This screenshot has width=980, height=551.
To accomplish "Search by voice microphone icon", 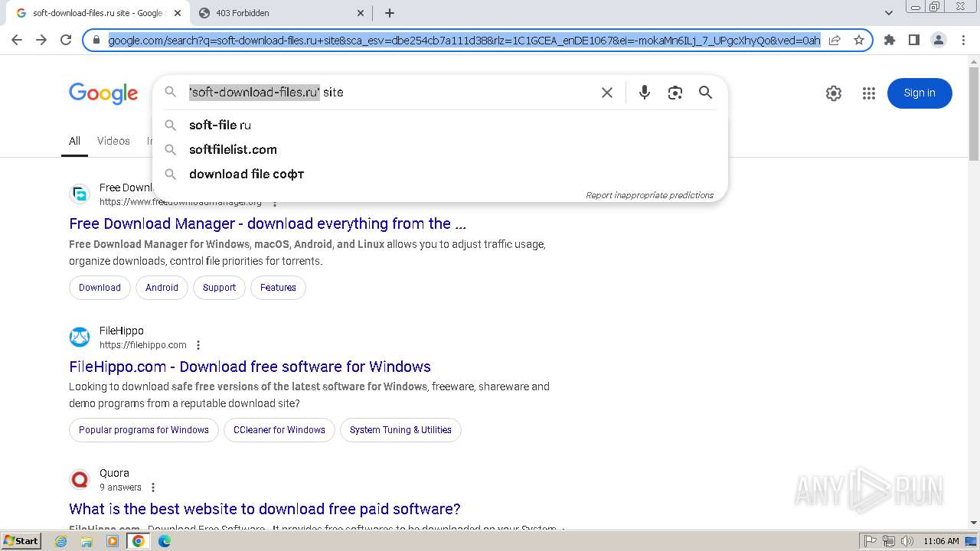I will pos(645,93).
